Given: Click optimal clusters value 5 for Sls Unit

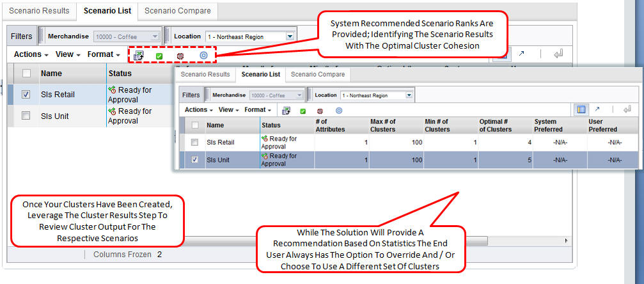Looking at the screenshot, I should point(530,159).
